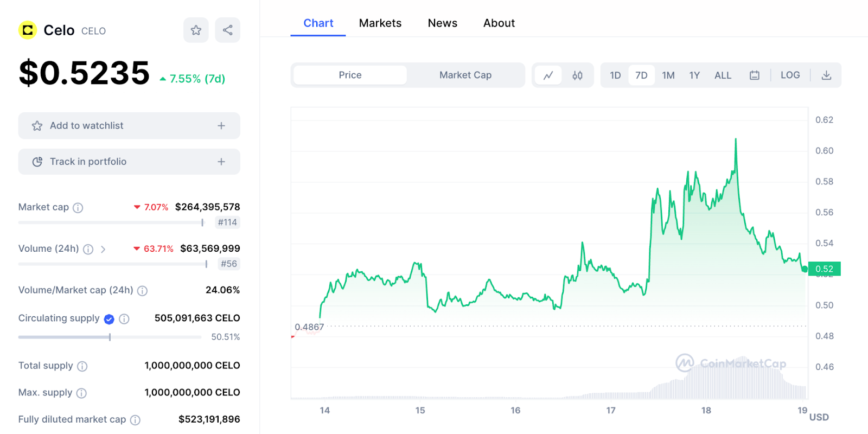
Task: Select the Market Cap chart toggle
Action: click(465, 75)
